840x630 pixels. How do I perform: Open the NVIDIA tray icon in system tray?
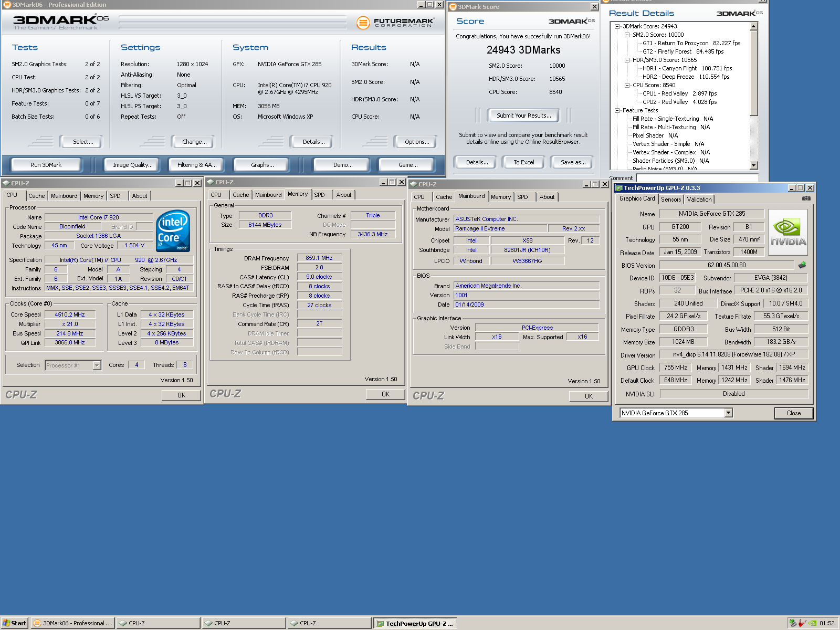tap(812, 623)
